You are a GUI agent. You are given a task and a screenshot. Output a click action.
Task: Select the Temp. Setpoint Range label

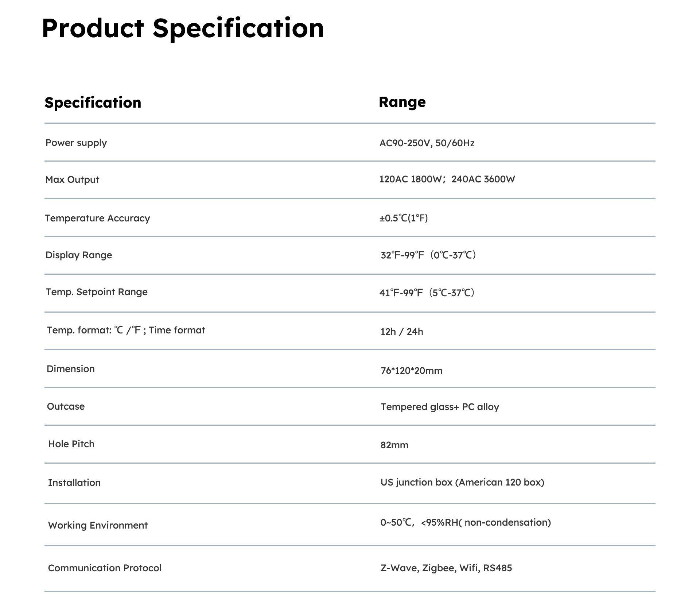coord(97,292)
